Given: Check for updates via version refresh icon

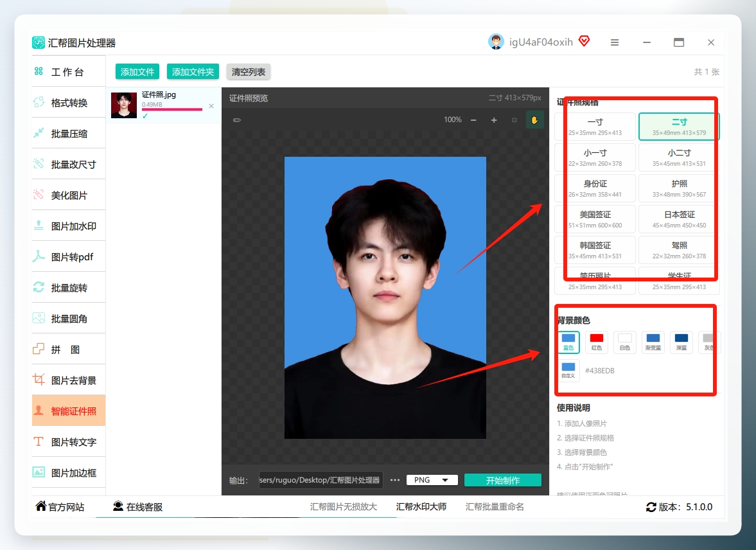Looking at the screenshot, I should coord(651,507).
